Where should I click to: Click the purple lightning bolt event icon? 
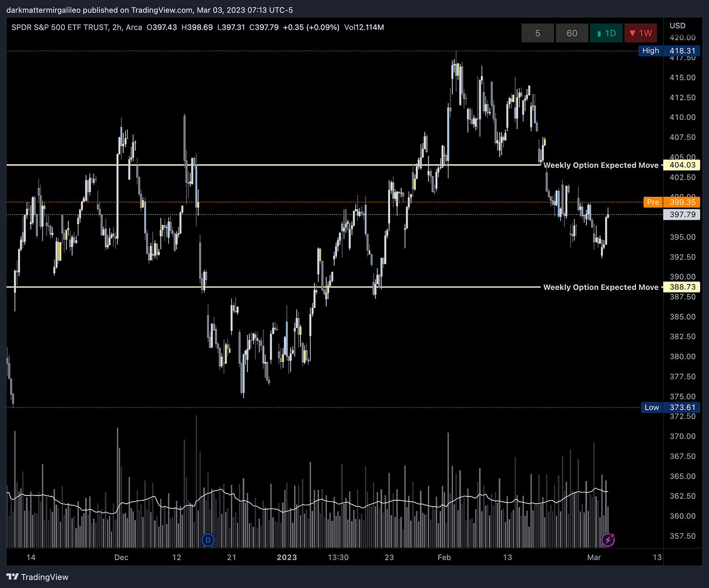pyautogui.click(x=608, y=540)
